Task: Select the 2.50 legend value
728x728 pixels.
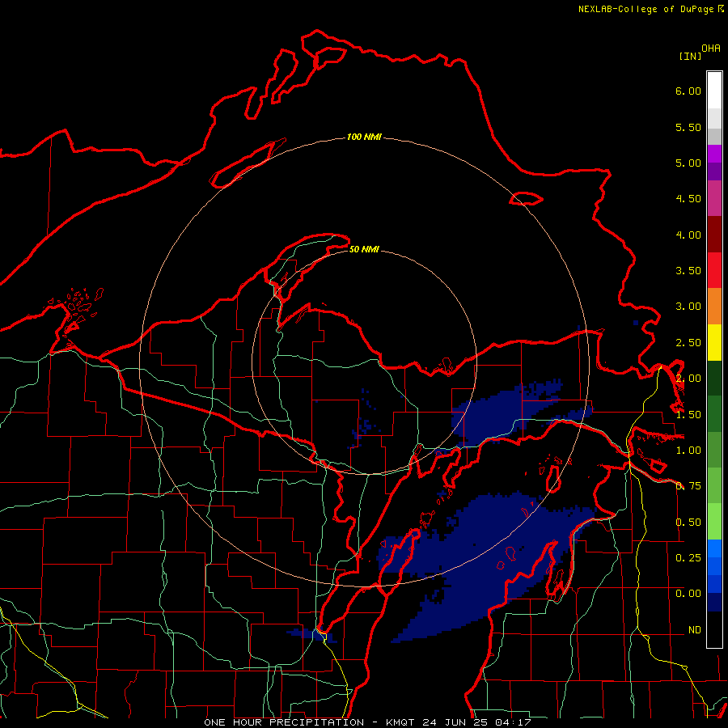Action: (688, 343)
